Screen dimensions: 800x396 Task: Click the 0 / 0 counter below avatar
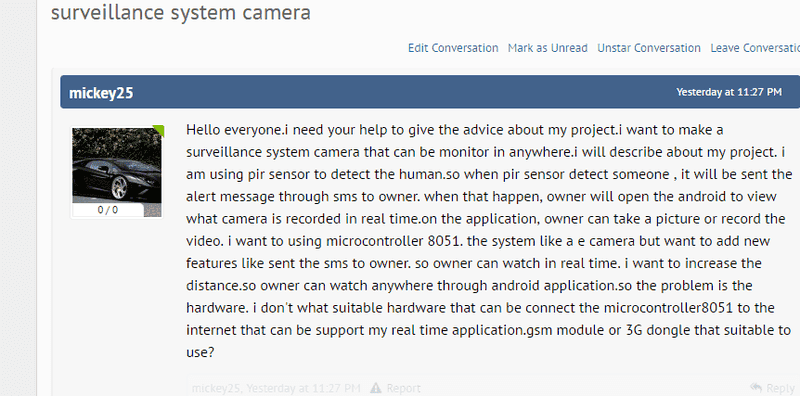(108, 210)
